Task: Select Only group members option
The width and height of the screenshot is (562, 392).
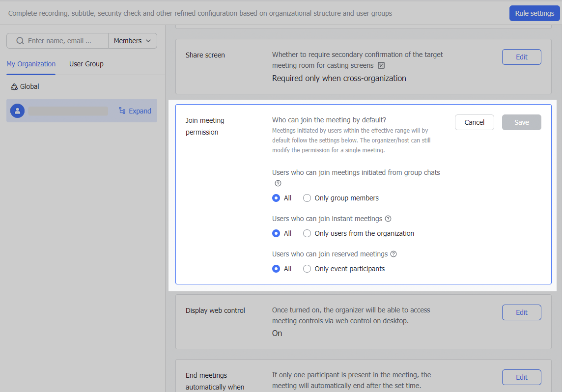Action: click(x=307, y=198)
